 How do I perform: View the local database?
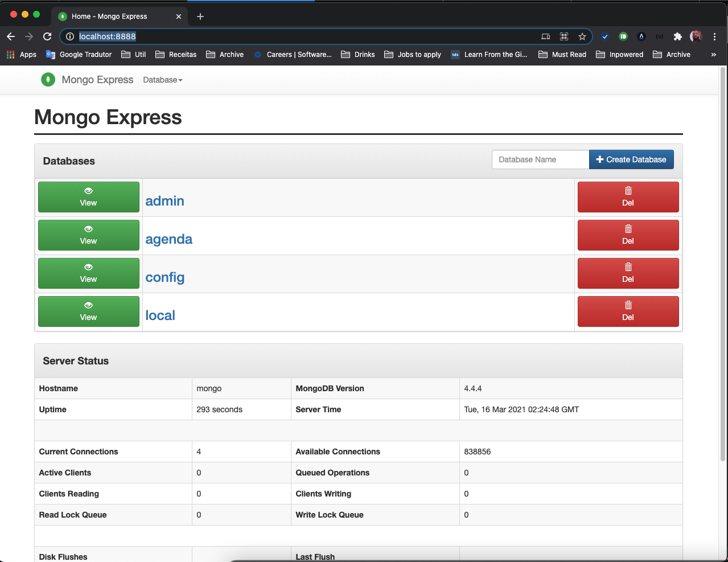click(89, 311)
